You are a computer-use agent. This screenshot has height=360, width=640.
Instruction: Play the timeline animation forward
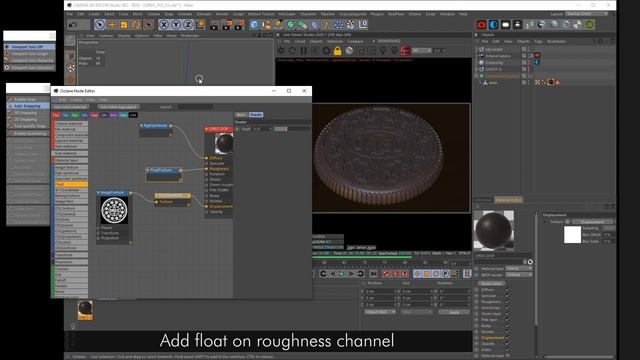point(342,274)
